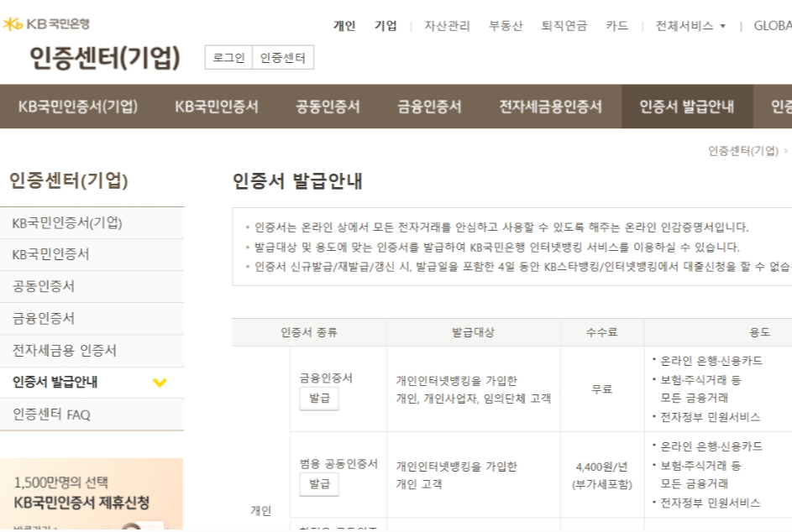792x532 pixels.
Task: Open 카드 in top navigation
Action: point(617,26)
